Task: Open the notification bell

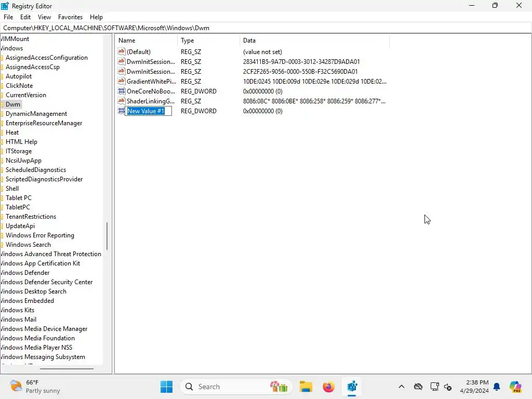Action: pyautogui.click(x=497, y=387)
